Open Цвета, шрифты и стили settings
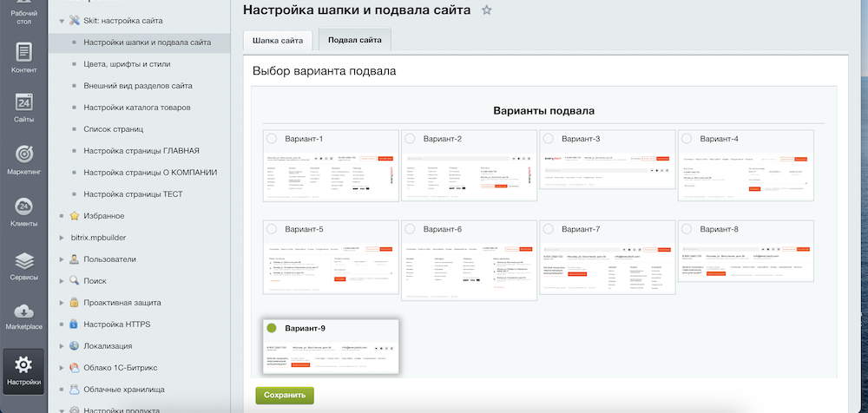868x413 pixels. (x=127, y=64)
